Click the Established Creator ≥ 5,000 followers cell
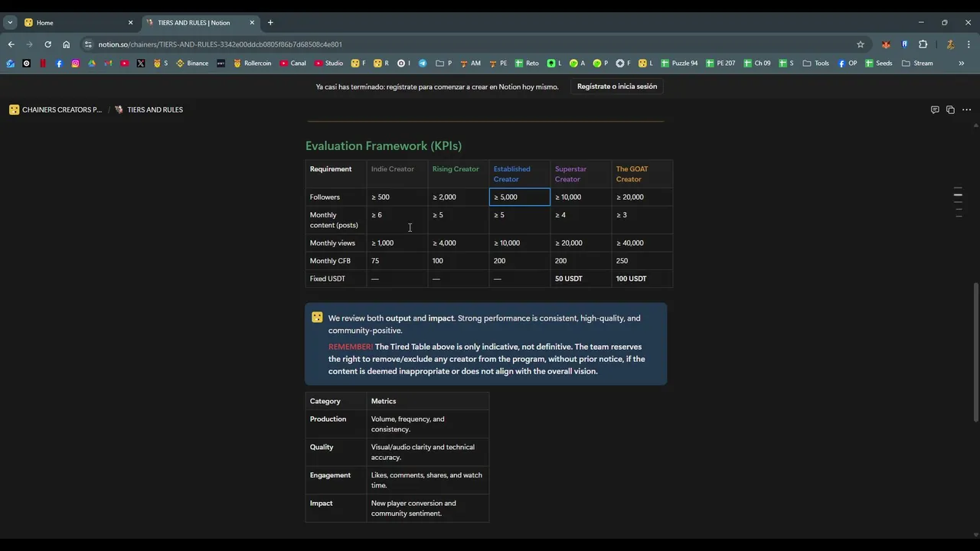This screenshot has height=551, width=980. click(x=519, y=197)
